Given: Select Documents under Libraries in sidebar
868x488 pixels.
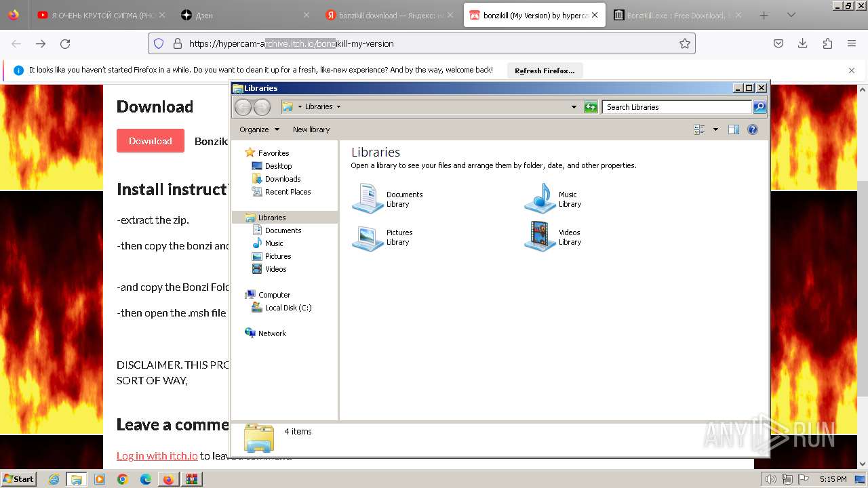Looking at the screenshot, I should click(283, 230).
